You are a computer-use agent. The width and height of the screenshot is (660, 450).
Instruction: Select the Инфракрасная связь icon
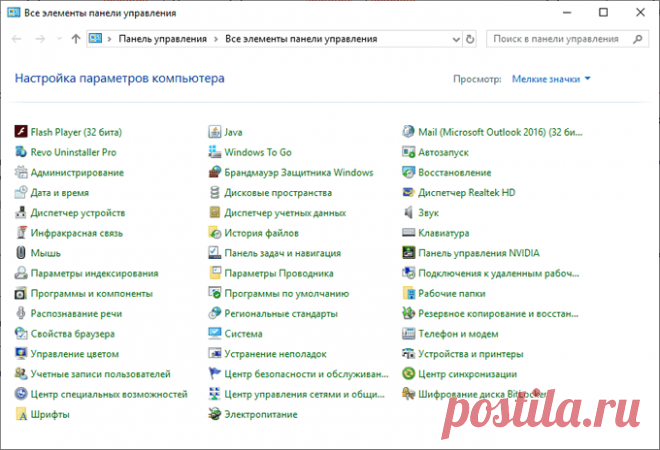[x=21, y=233]
